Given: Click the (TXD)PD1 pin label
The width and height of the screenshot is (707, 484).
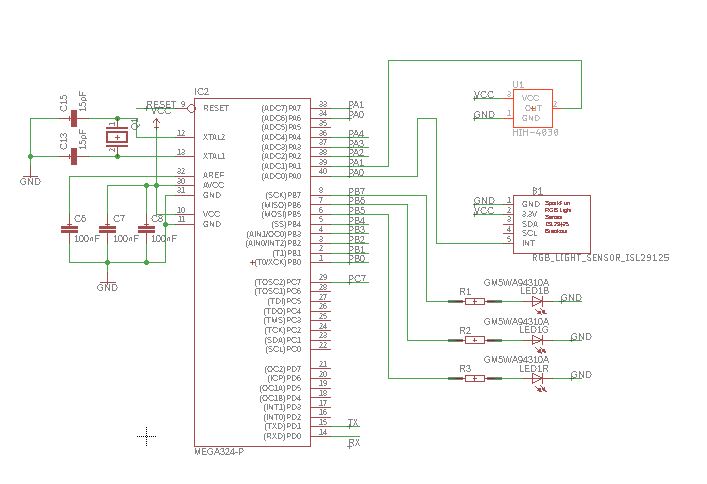Looking at the screenshot, I should [282, 426].
